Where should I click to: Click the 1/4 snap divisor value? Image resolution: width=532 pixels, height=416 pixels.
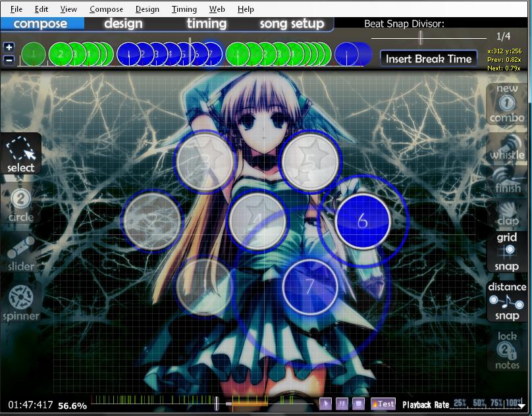tap(503, 36)
